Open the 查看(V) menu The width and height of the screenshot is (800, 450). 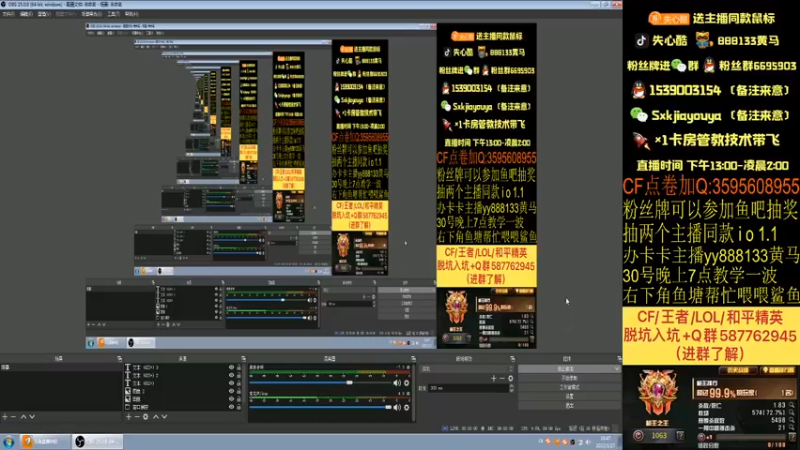44,14
